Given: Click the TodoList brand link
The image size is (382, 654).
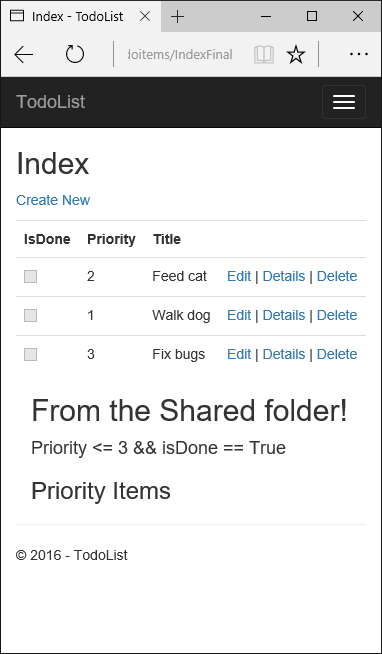Looking at the screenshot, I should point(50,102).
